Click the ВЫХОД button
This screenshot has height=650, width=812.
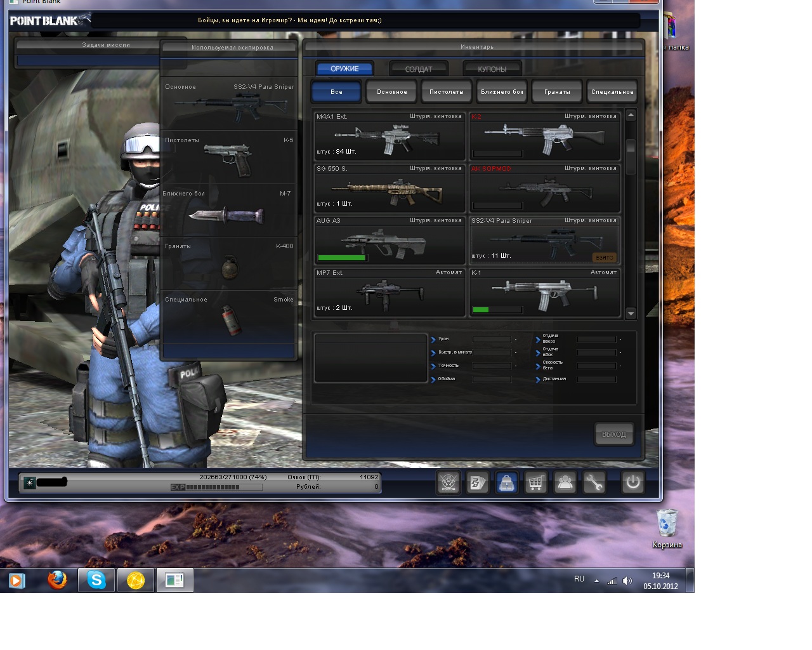pos(614,434)
